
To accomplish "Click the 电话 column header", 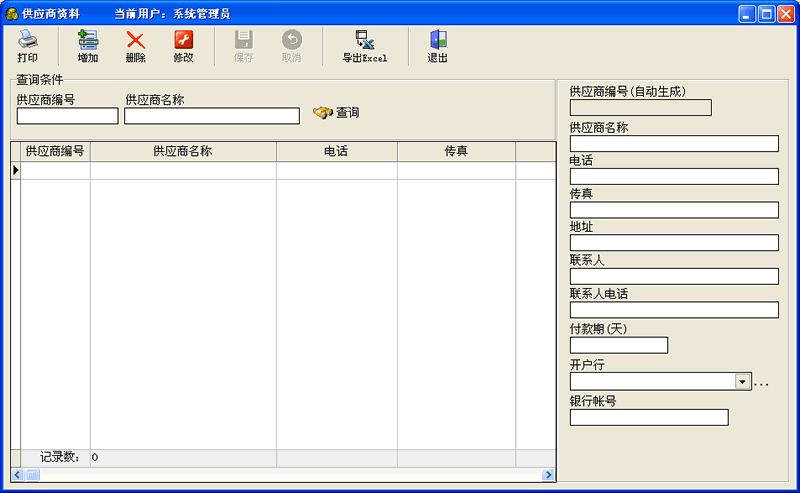I will pos(337,152).
